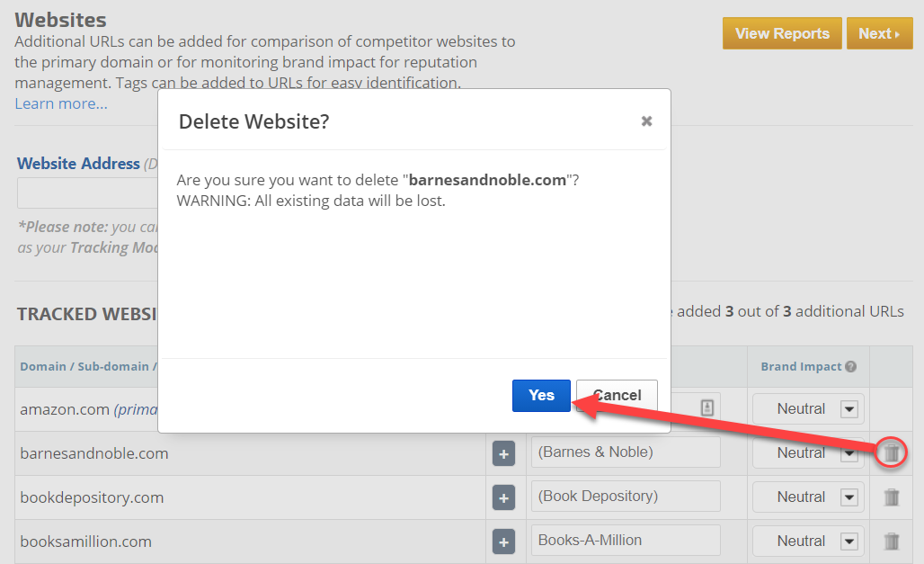Open the Learn more... link
The height and width of the screenshot is (564, 924).
[x=61, y=103]
